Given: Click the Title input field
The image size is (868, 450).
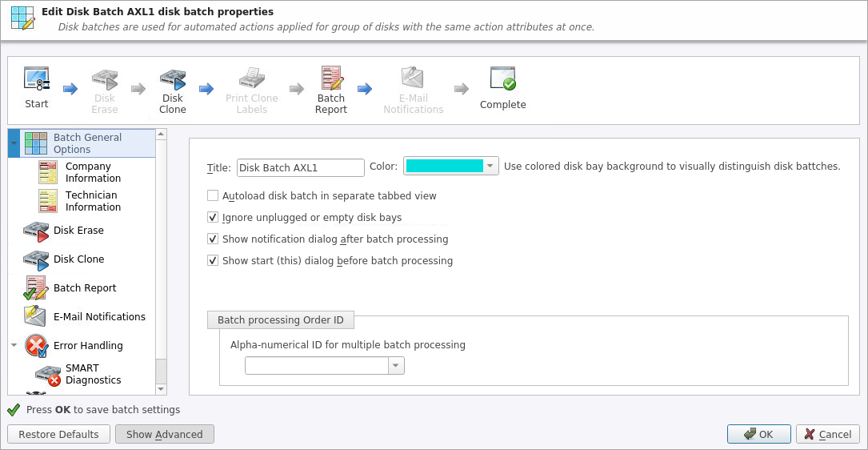Looking at the screenshot, I should pos(301,167).
